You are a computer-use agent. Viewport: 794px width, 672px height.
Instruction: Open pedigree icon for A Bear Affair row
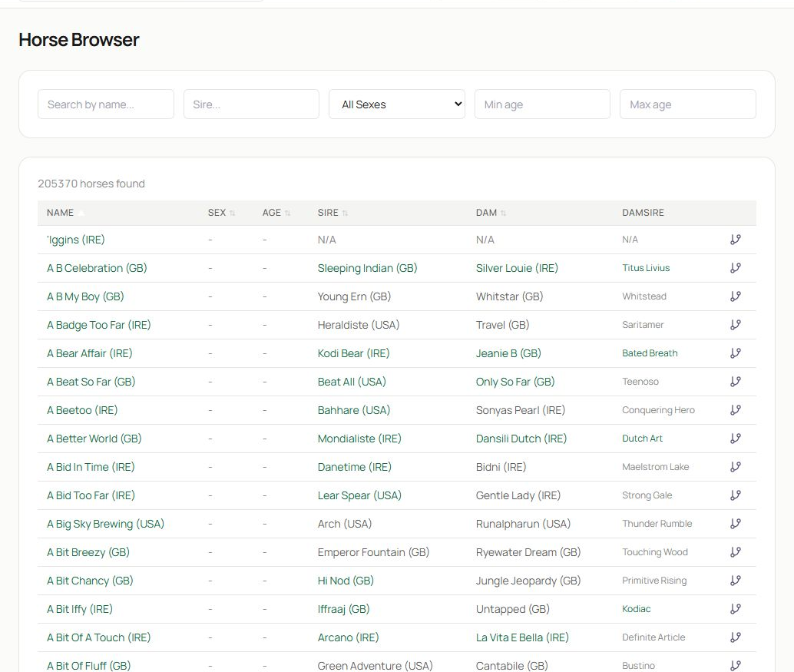coord(736,353)
